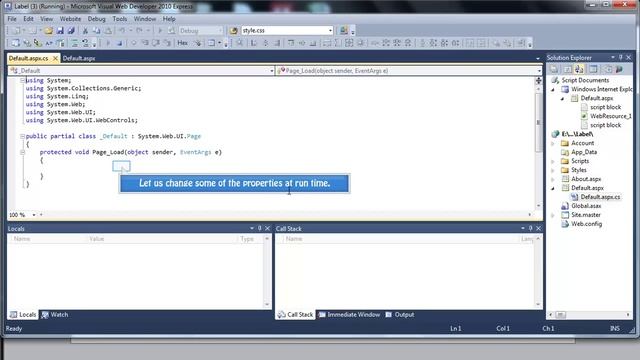The width and height of the screenshot is (640, 360).
Task: Close the Locals panel
Action: pos(268,229)
